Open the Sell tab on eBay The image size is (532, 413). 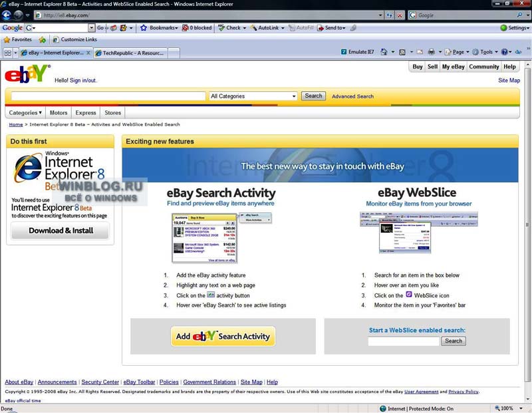click(x=433, y=67)
